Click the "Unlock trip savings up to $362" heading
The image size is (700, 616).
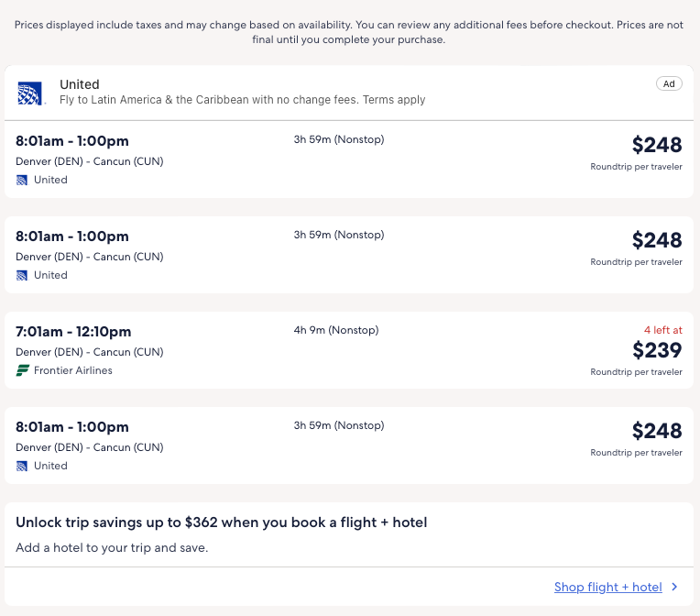tap(221, 522)
